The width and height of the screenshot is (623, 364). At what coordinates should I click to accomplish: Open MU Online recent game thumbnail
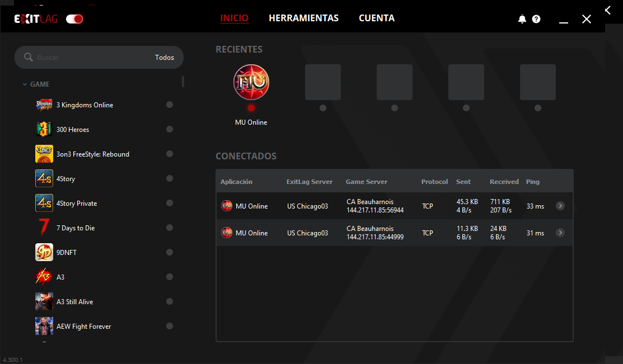251,82
